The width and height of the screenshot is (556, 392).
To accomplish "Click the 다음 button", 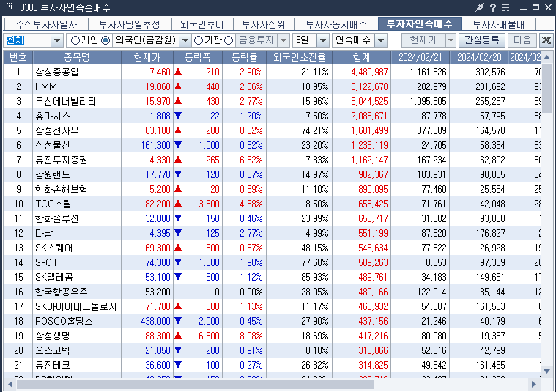I will click(522, 40).
